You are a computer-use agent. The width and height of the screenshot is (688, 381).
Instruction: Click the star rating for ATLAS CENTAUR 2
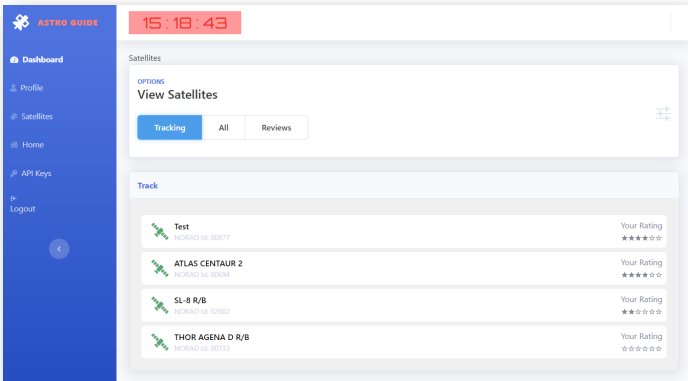641,275
